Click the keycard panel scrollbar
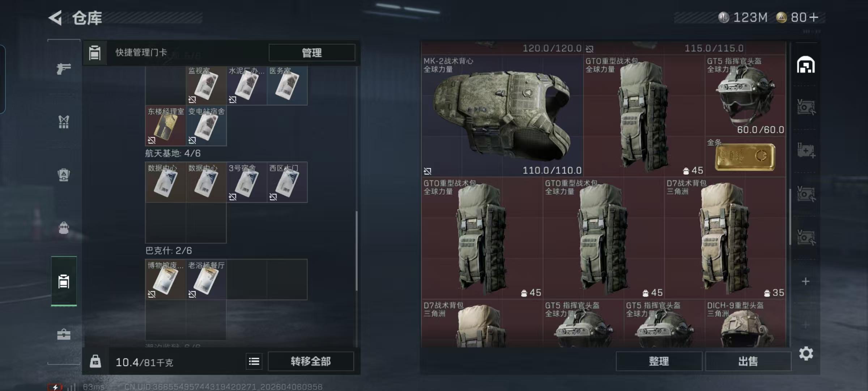Screen dimensions: 868x391 point(357,251)
